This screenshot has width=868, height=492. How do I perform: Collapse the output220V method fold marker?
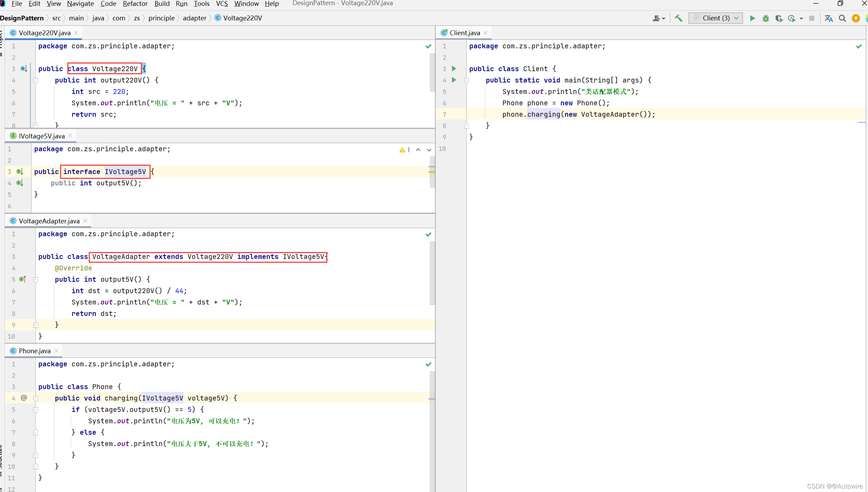tap(36, 80)
